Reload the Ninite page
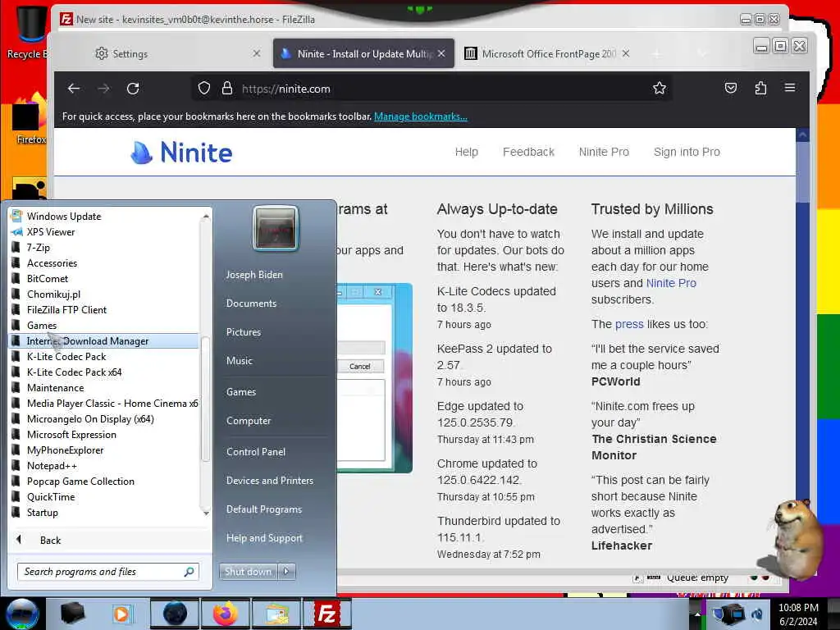The height and width of the screenshot is (630, 840). [x=133, y=89]
